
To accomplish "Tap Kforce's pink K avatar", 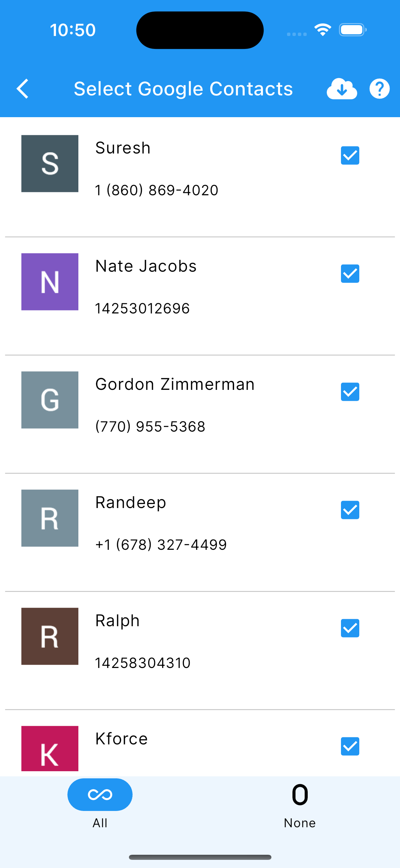I will tap(50, 749).
